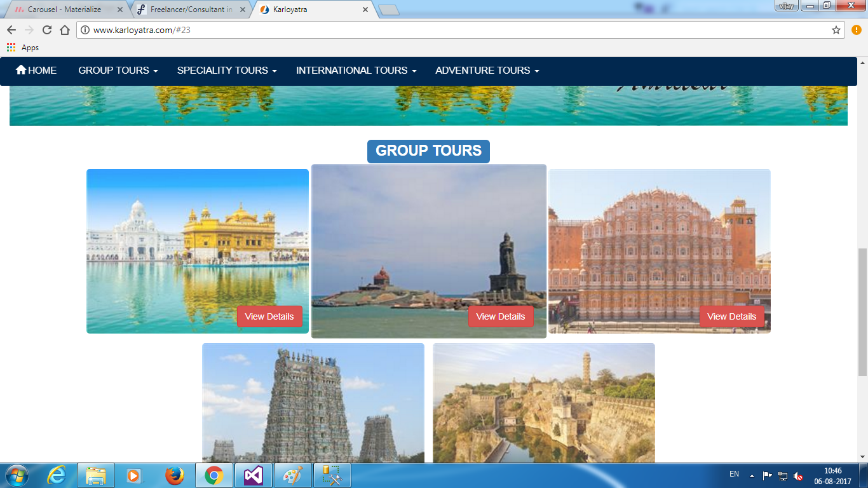Click the volume icon in the system tray

point(798,476)
